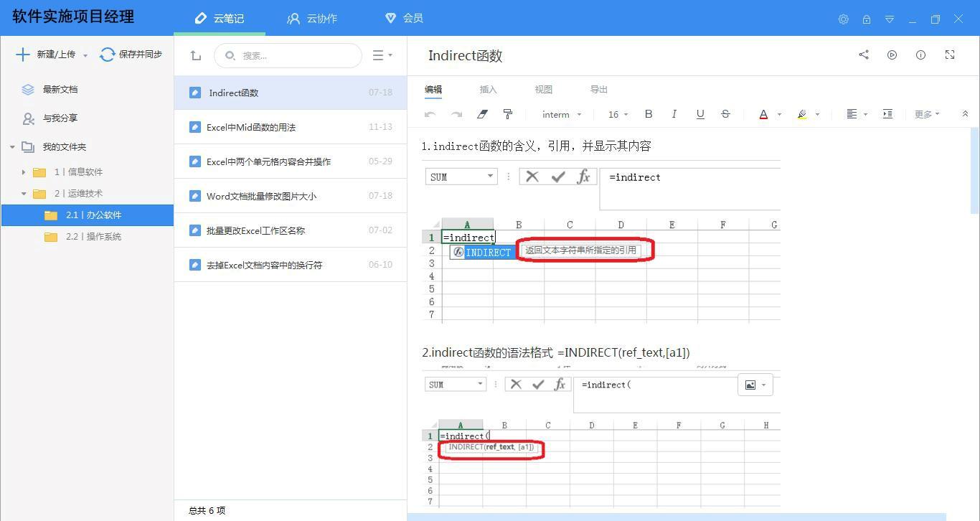Click the note search field
The height and width of the screenshot is (521, 980).
(x=288, y=55)
